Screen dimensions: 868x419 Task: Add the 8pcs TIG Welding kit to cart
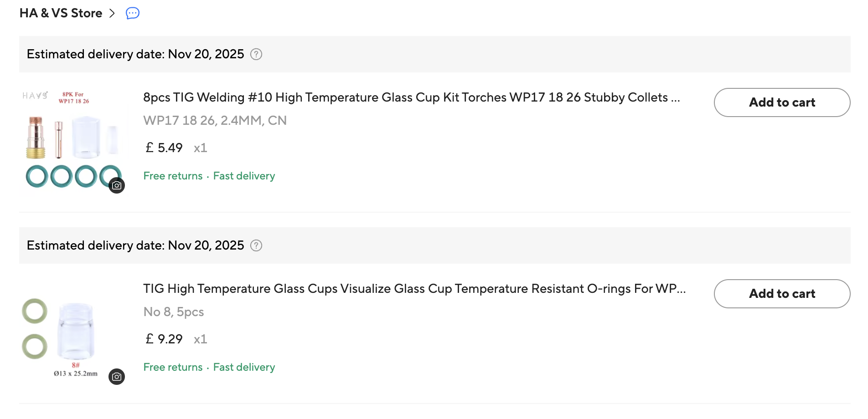[781, 102]
